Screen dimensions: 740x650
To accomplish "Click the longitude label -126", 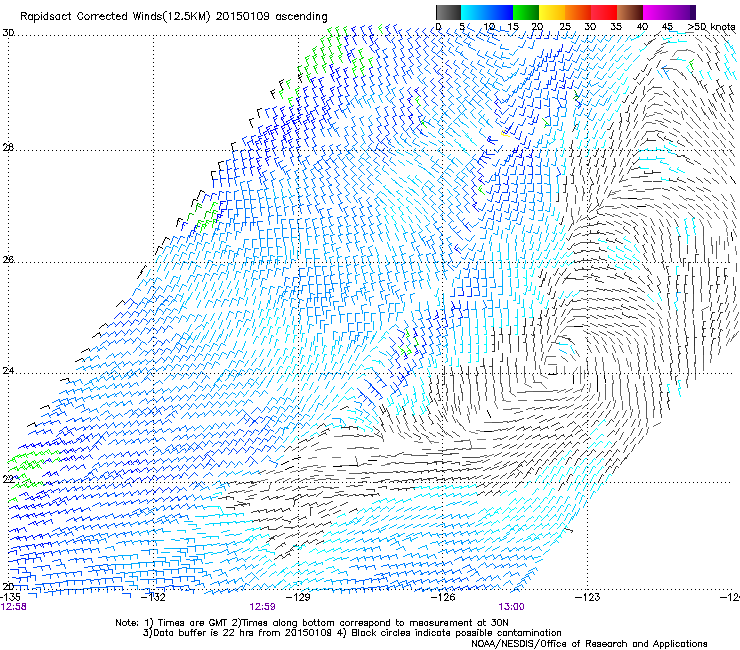I will (445, 597).
